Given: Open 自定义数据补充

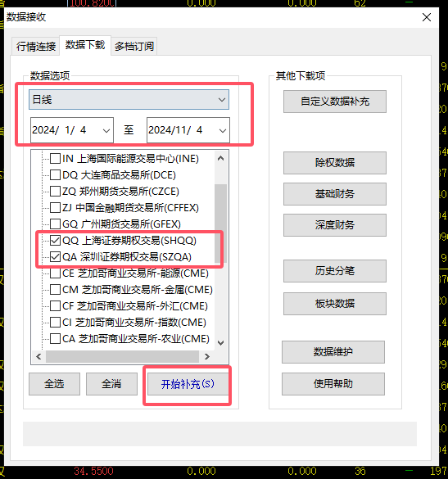Looking at the screenshot, I should click(335, 102).
